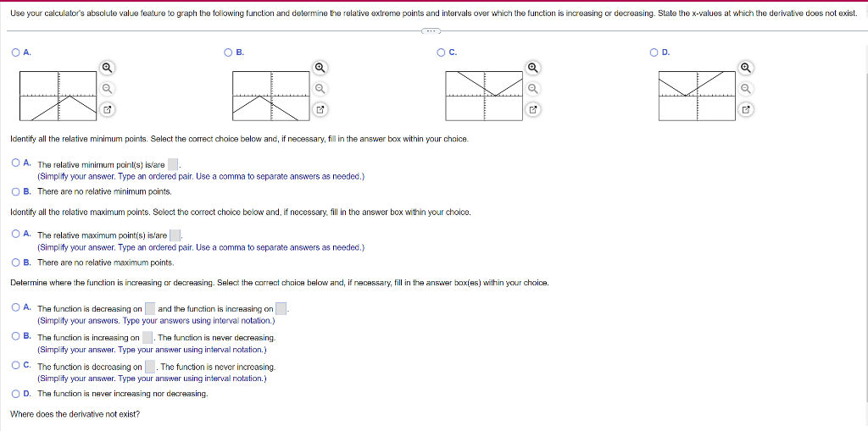Click the 'decreasing on' box in option A
This screenshot has height=431, width=868.
tap(149, 309)
